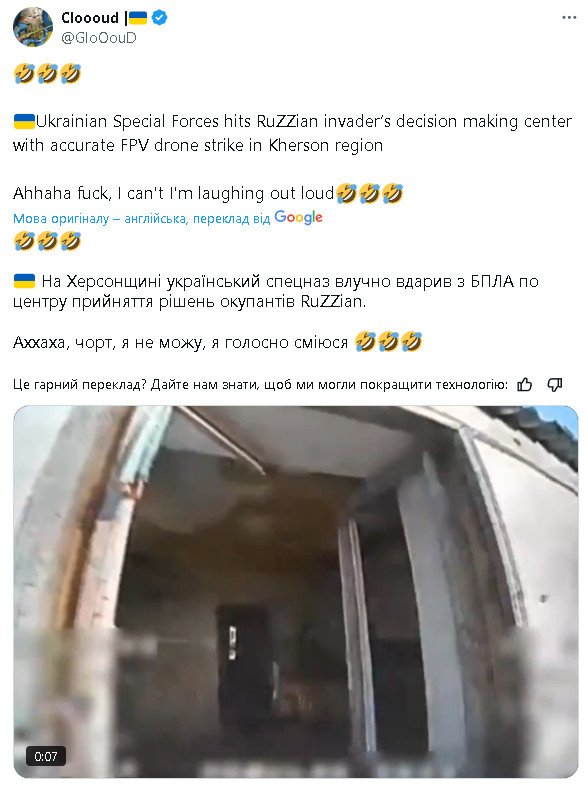
Task: Rate translation with thumbs down
Action: 554,385
